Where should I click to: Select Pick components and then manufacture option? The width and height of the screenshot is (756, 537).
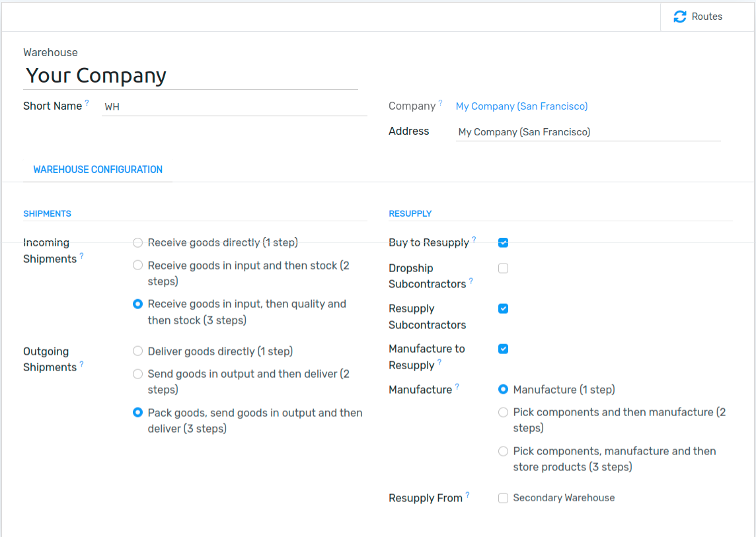503,412
